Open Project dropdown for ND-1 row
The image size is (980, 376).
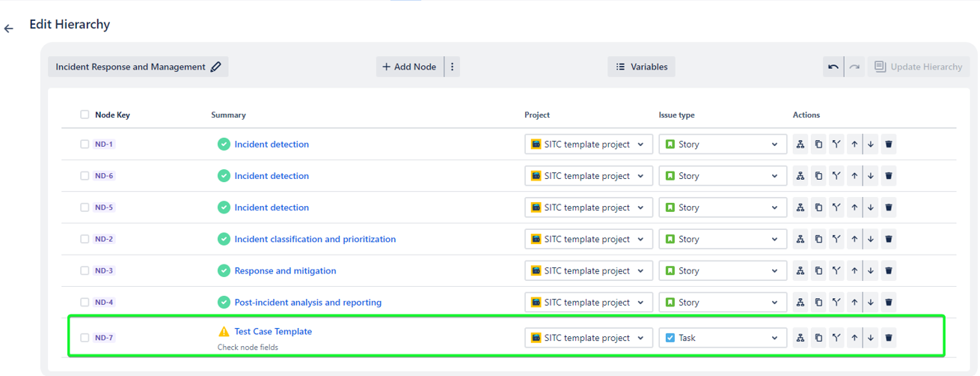pos(588,145)
